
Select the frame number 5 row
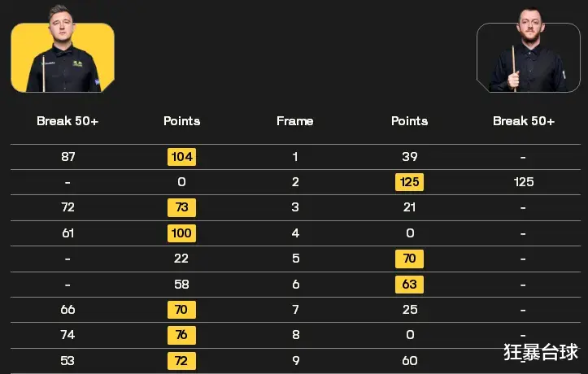coord(295,259)
